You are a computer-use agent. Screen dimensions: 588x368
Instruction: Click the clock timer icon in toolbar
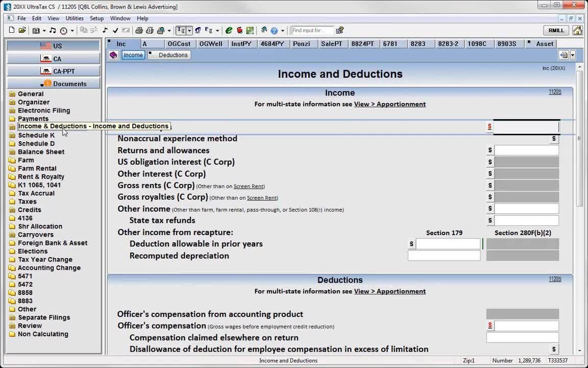coord(63,31)
